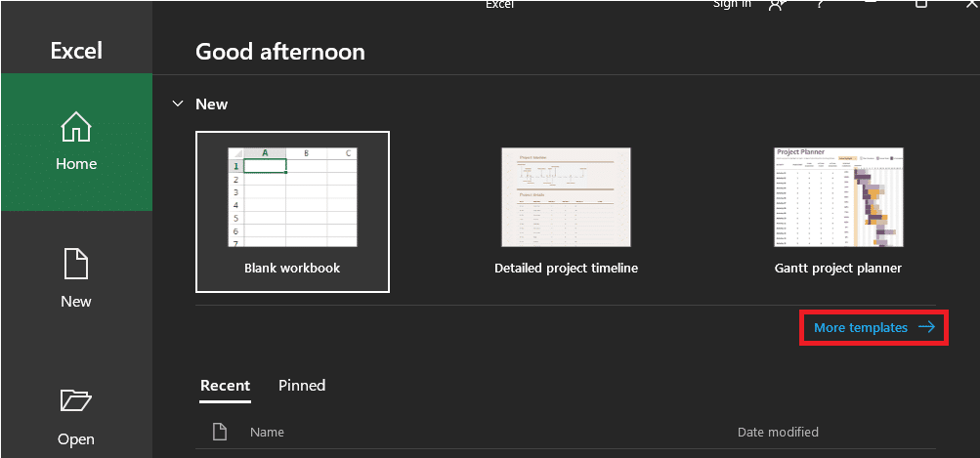Switch to the Pinned tab
The width and height of the screenshot is (980, 458).
pyautogui.click(x=302, y=386)
